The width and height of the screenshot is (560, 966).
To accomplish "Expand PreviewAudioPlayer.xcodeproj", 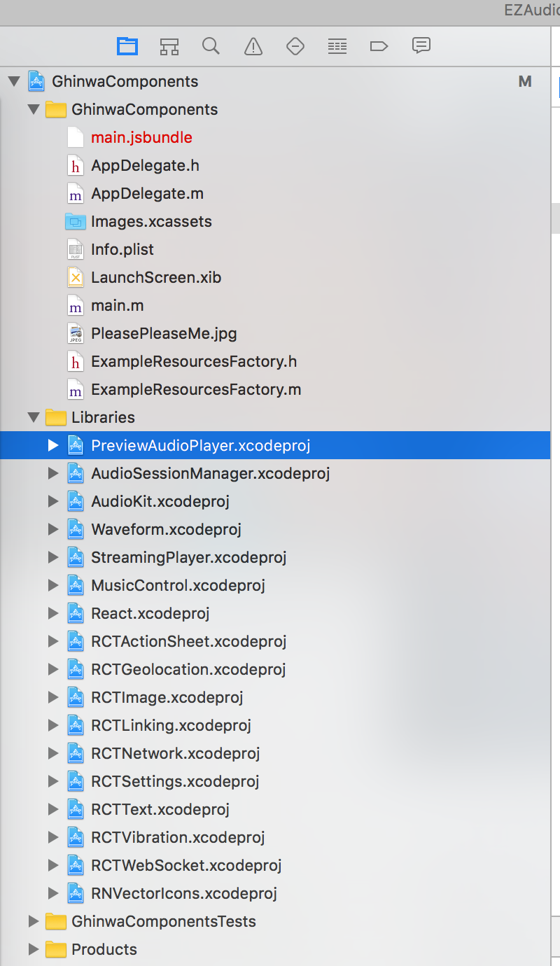I will pyautogui.click(x=53, y=445).
